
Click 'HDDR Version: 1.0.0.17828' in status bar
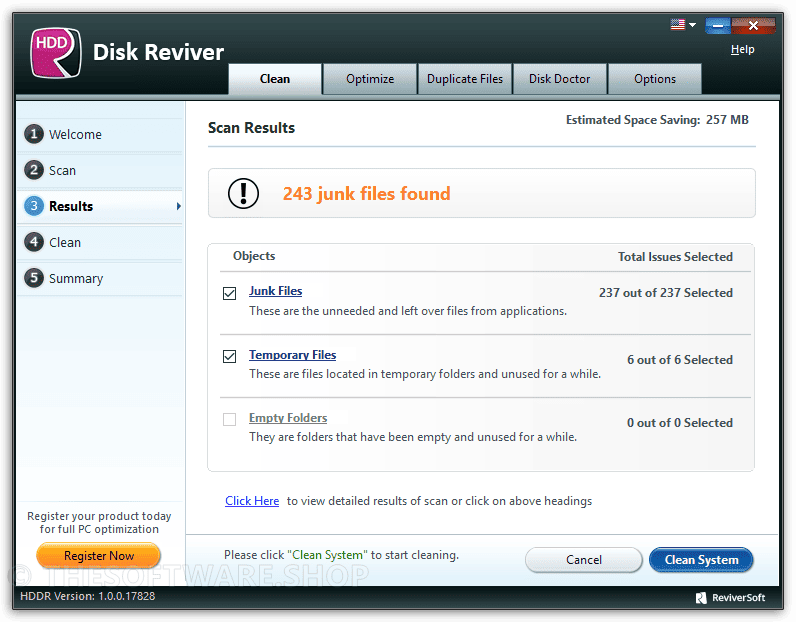coord(88,596)
